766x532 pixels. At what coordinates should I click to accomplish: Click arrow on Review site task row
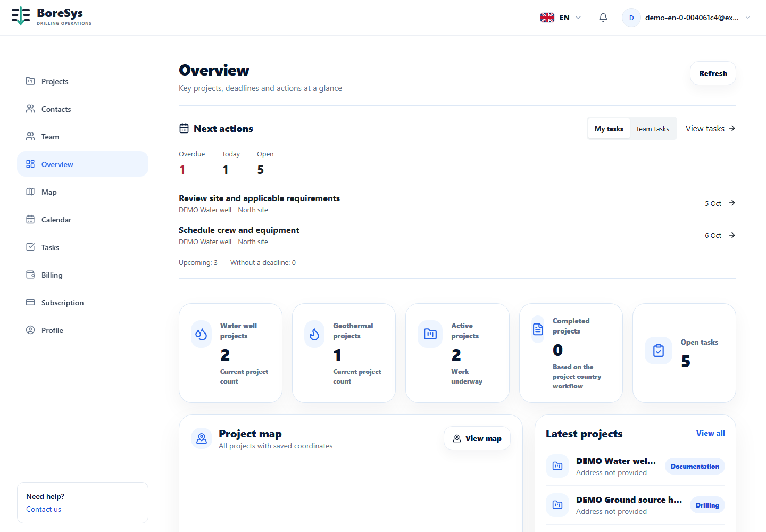pos(732,203)
